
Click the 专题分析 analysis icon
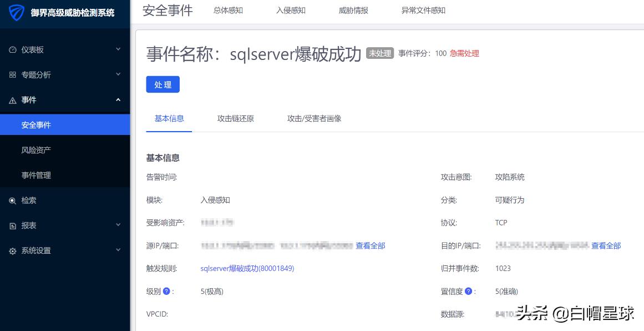13,74
